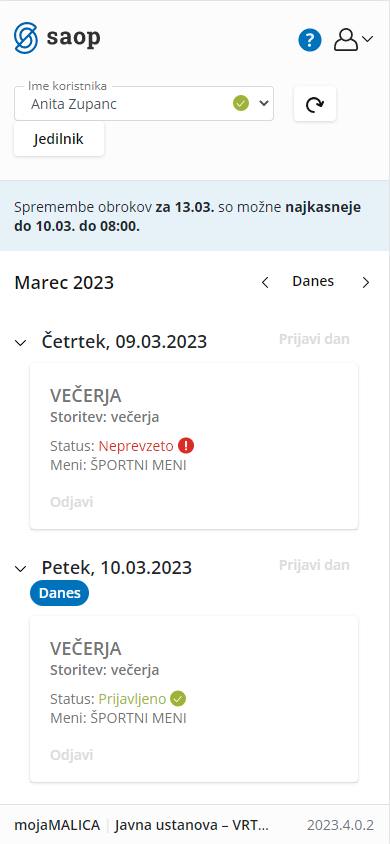Image resolution: width=390 pixels, height=844 pixels.
Task: Go to previous period with left arrow
Action: [265, 283]
